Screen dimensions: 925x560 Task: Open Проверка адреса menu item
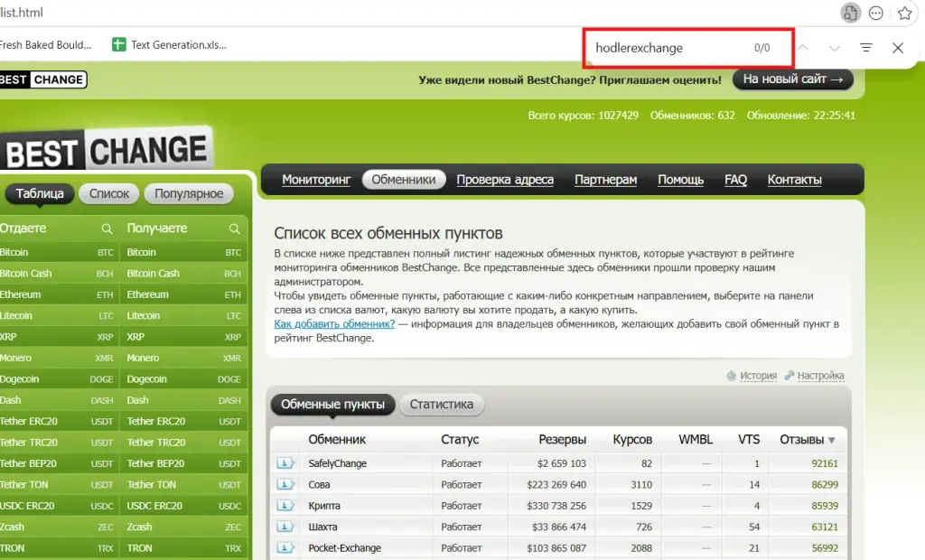click(505, 180)
